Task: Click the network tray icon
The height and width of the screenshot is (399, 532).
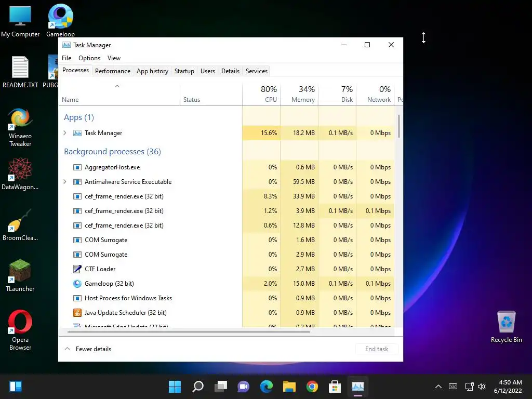Action: coord(470,387)
